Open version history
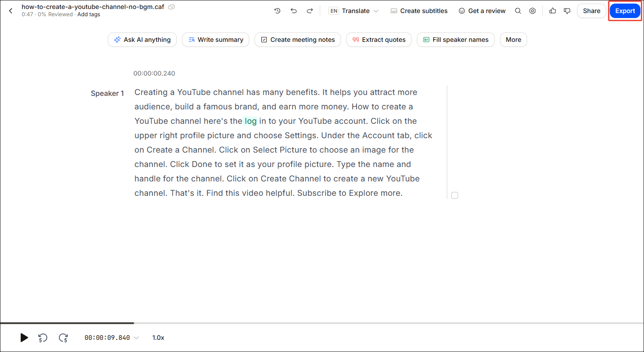The width and height of the screenshot is (644, 352). (x=277, y=10)
